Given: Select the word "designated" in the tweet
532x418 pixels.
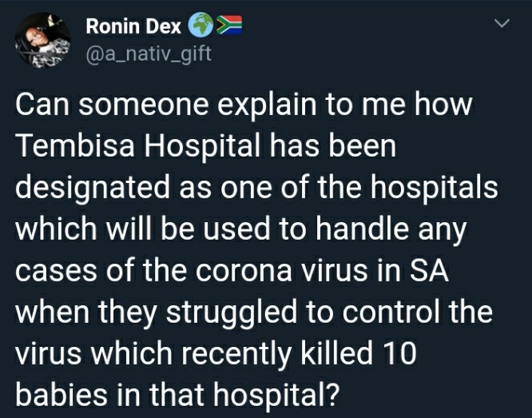Looking at the screenshot, I should (x=93, y=189).
